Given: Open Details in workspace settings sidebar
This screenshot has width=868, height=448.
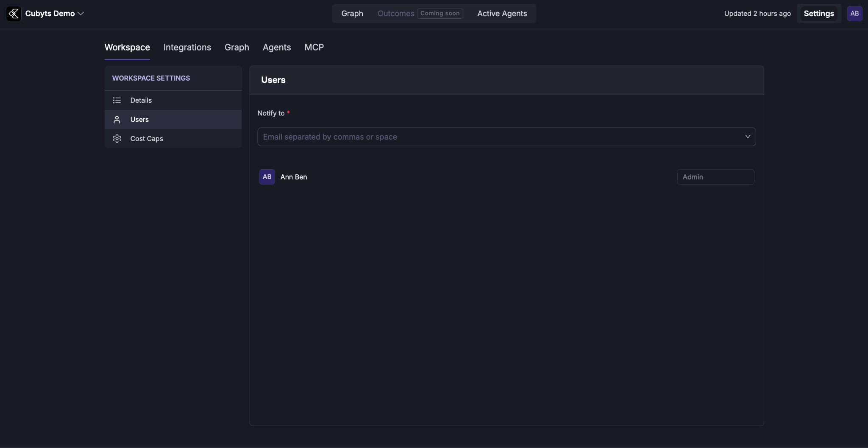Looking at the screenshot, I should (x=173, y=101).
